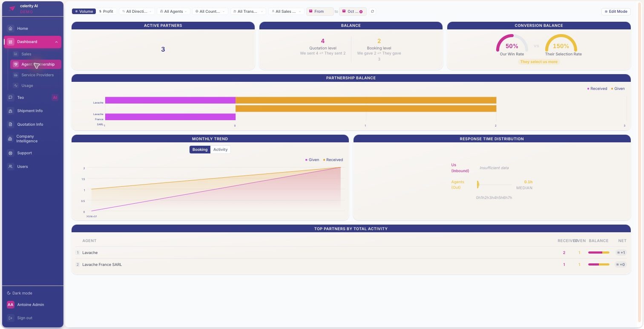Click the AA avatar for Antoine Admin

(11, 305)
